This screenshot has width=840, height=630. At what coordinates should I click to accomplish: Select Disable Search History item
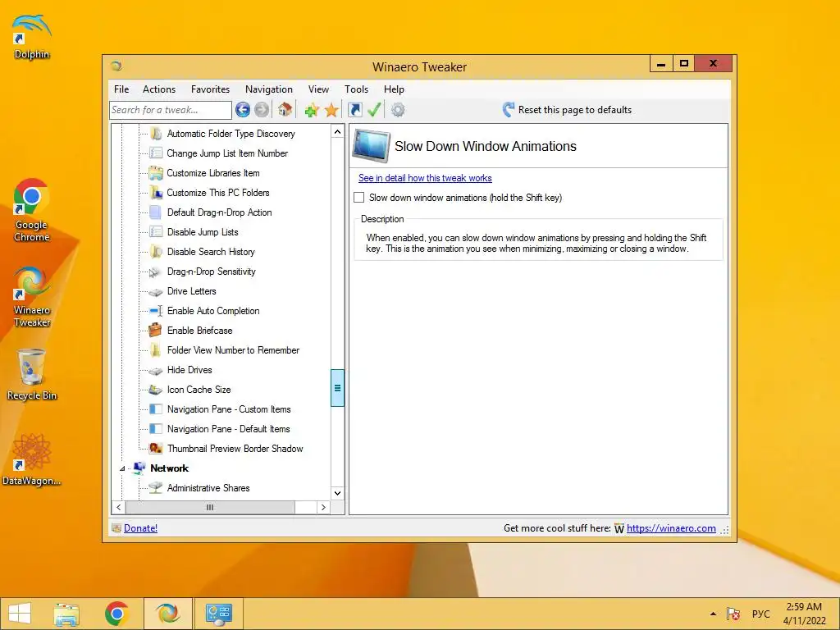211,252
